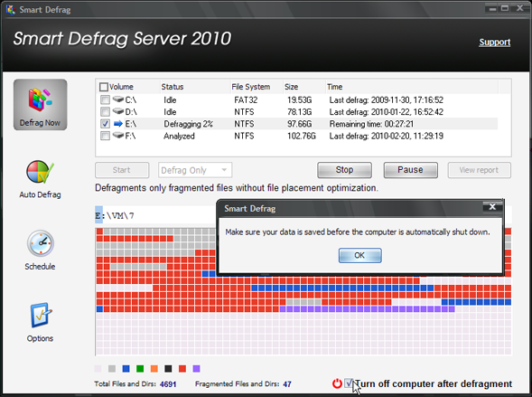Open the Options icon in sidebar
Screen dimensions: 532x397
(x=41, y=316)
